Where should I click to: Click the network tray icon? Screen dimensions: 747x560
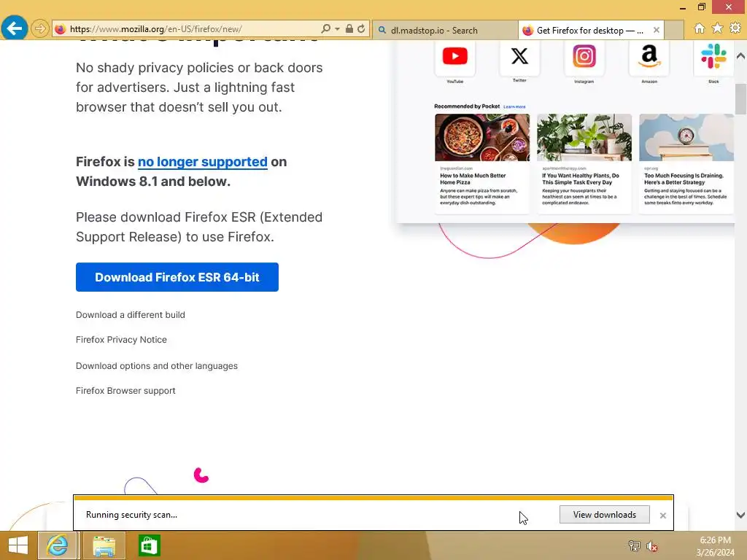[x=634, y=545]
